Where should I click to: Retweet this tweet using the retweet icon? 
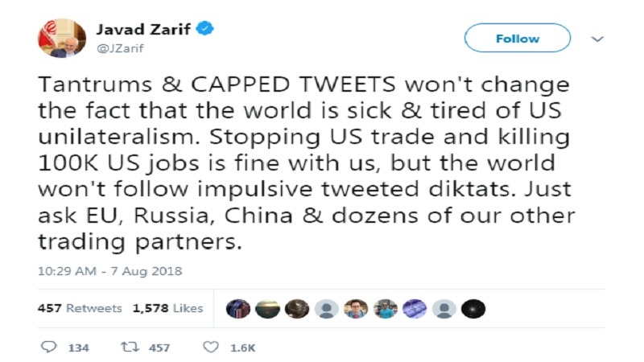128,348
